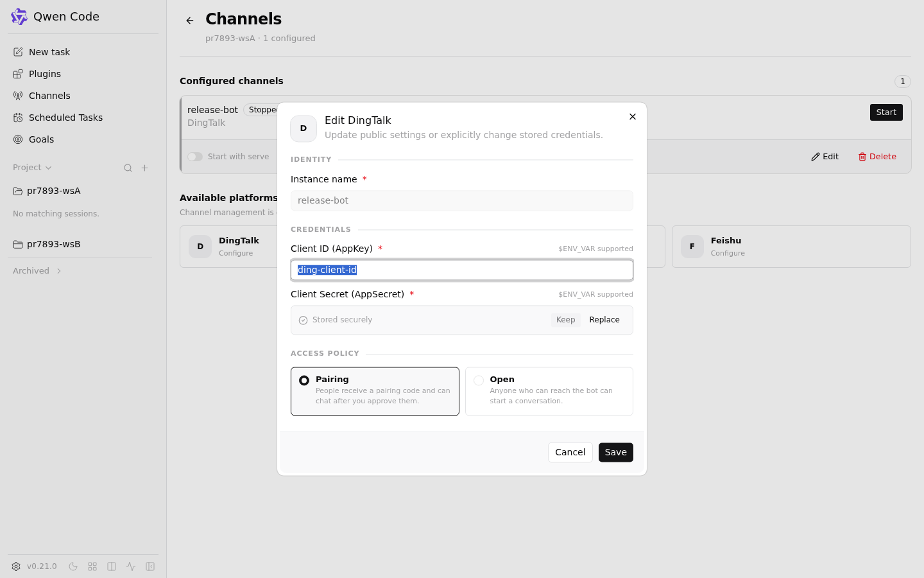Viewport: 924px width, 578px height.
Task: Delete the release-bot channel
Action: pyautogui.click(x=877, y=157)
